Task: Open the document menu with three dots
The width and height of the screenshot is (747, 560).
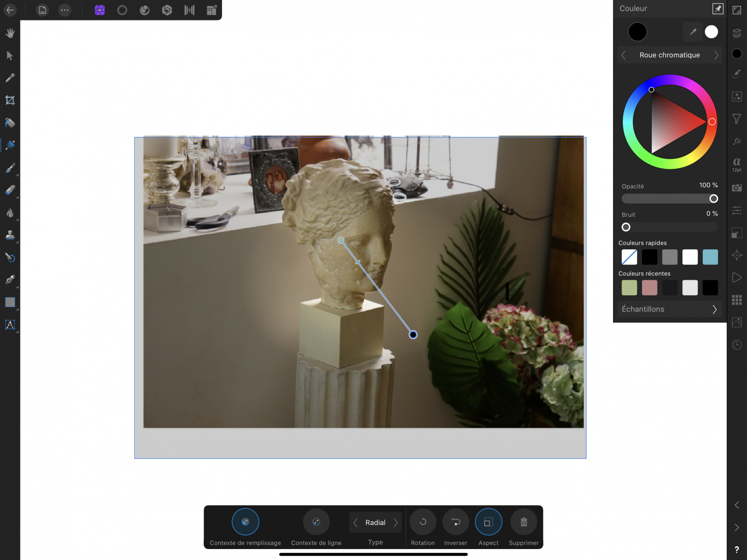Action: pyautogui.click(x=65, y=10)
